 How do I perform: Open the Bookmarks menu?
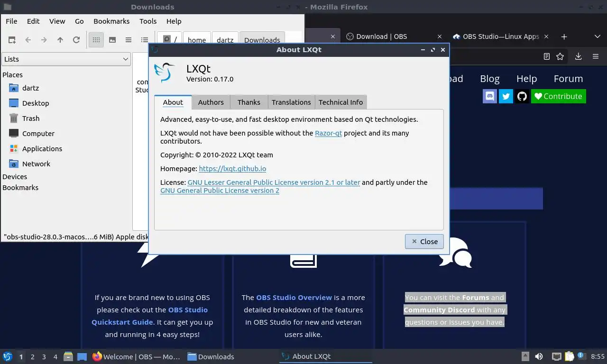tap(111, 21)
